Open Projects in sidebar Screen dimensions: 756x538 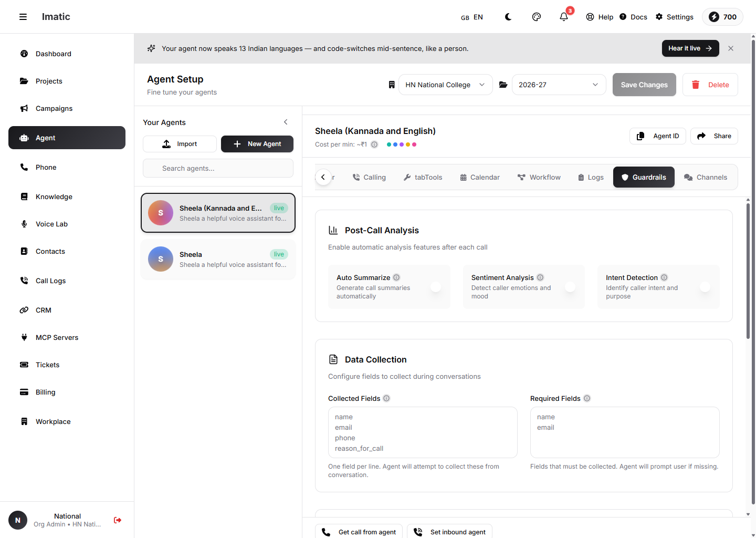[67, 81]
